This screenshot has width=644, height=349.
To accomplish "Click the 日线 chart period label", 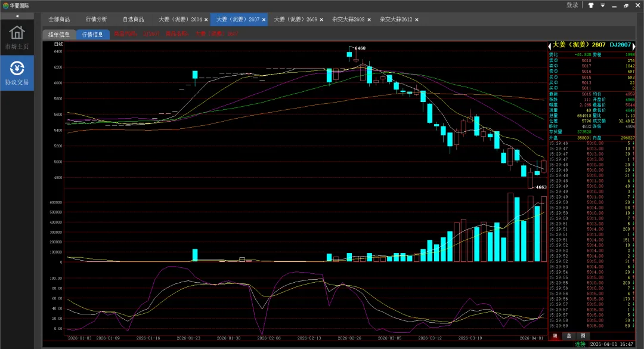I will (58, 44).
